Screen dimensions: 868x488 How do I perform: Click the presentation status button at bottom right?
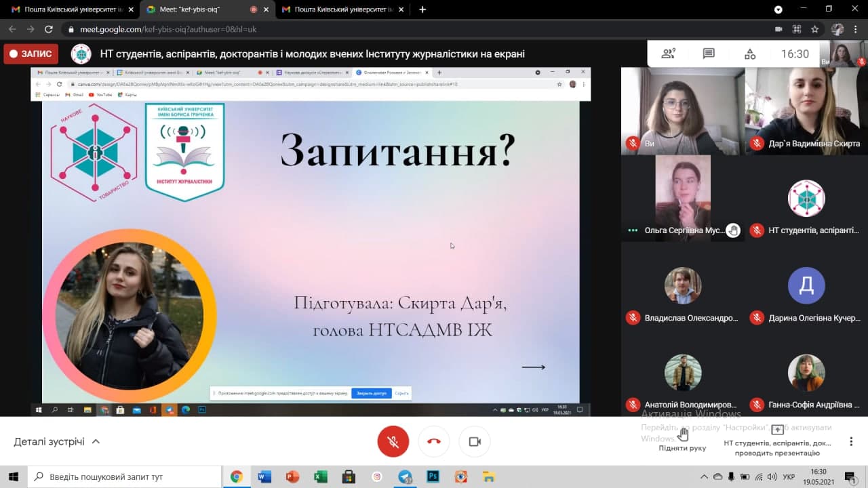point(777,441)
